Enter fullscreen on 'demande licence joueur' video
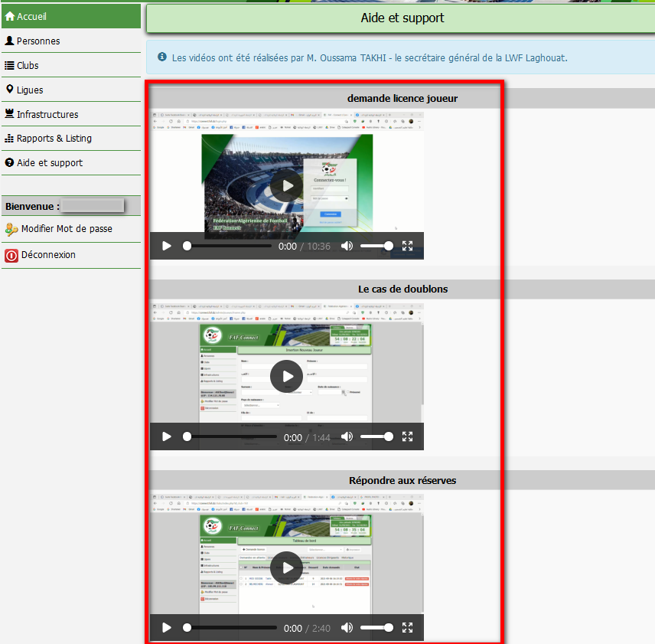This screenshot has height=644, width=655. point(408,246)
